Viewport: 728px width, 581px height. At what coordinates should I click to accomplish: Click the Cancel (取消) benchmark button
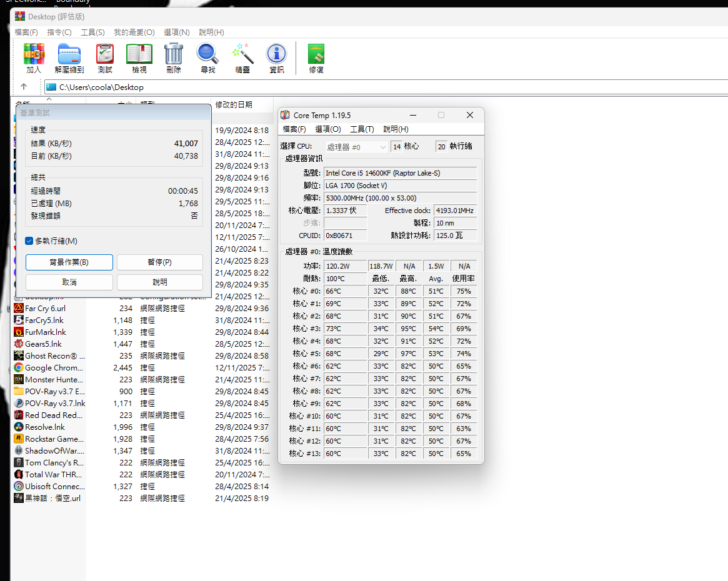coord(69,282)
